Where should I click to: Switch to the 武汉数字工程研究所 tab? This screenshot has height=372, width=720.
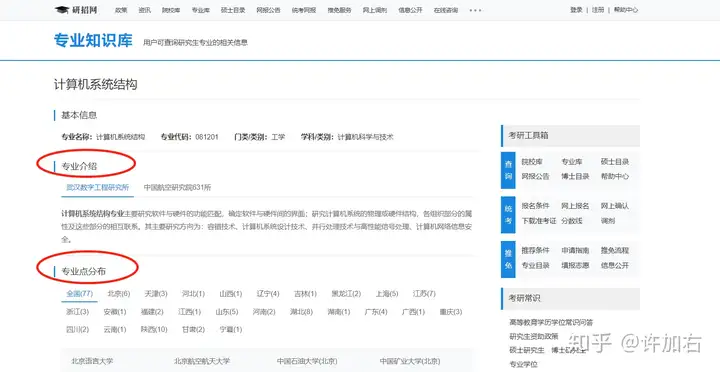point(98,187)
